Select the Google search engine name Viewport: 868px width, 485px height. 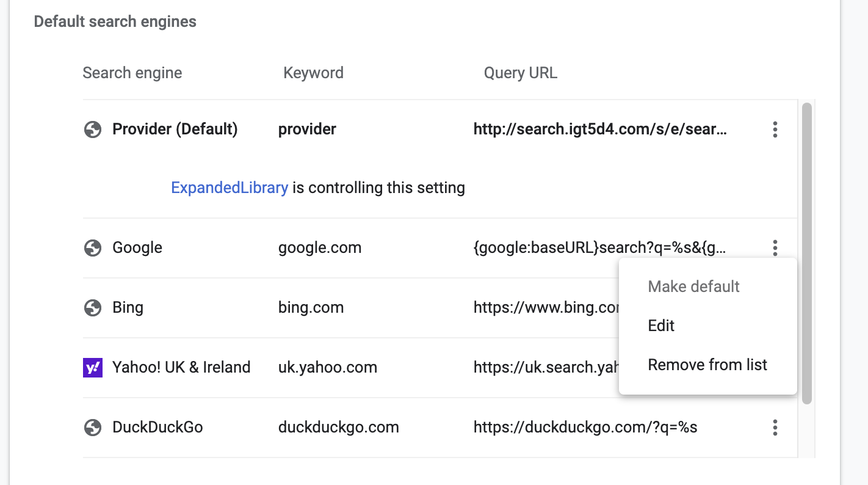(x=137, y=248)
